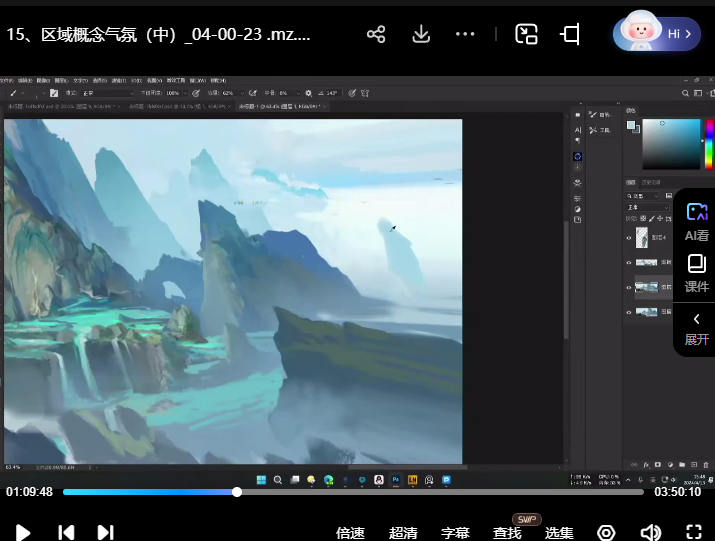This screenshot has height=541, width=715.
Task: Open the AI看 side panel
Action: [696, 222]
